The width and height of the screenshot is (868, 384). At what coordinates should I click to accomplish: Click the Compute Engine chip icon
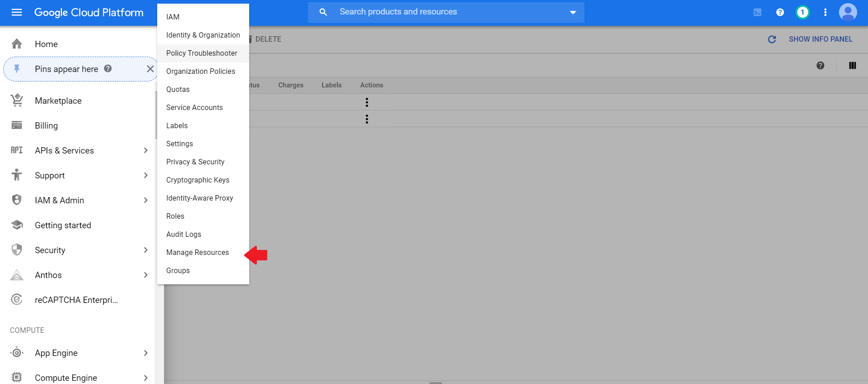(x=17, y=377)
